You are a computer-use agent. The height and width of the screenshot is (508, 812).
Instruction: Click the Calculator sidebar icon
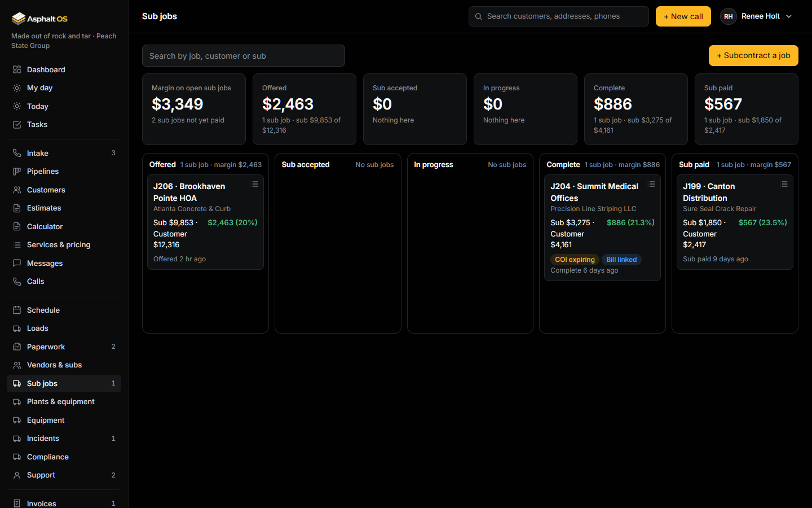point(17,226)
